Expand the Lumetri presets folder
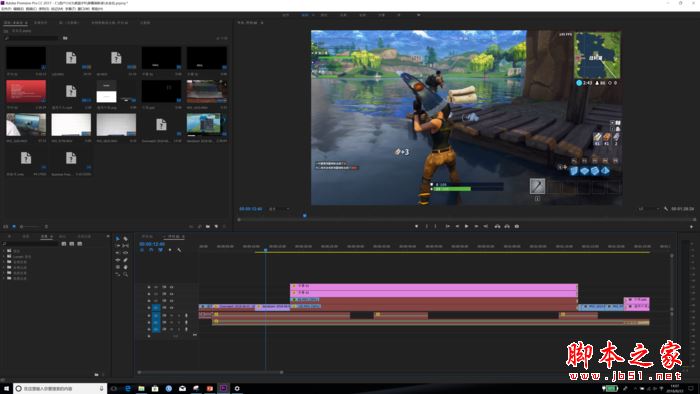The image size is (700, 394). tap(4, 257)
